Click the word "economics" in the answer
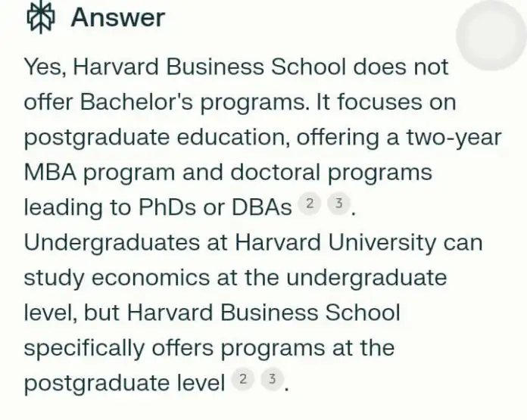The image size is (527, 420). [154, 278]
